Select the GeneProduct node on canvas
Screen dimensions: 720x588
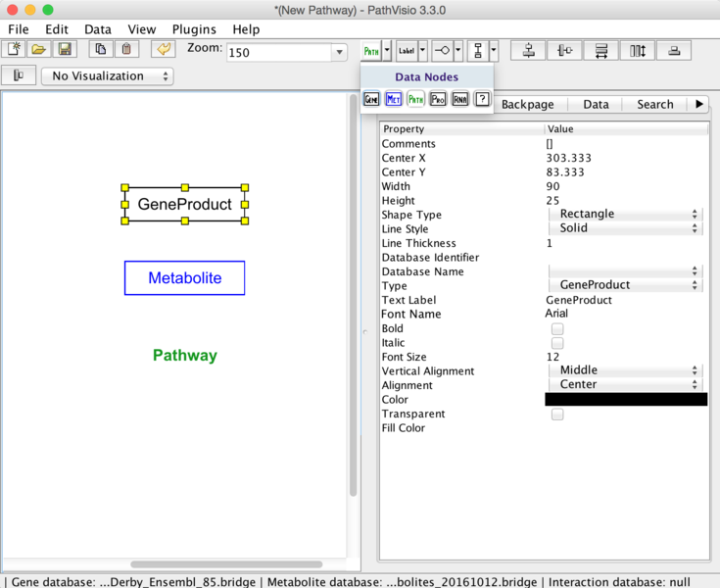tap(184, 204)
